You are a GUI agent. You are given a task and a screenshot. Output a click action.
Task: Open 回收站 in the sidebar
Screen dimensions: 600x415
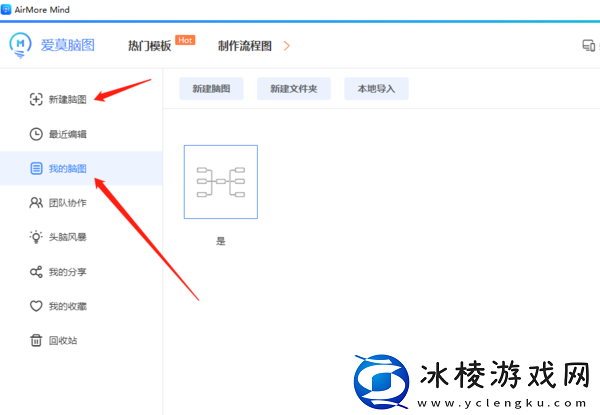(x=63, y=341)
